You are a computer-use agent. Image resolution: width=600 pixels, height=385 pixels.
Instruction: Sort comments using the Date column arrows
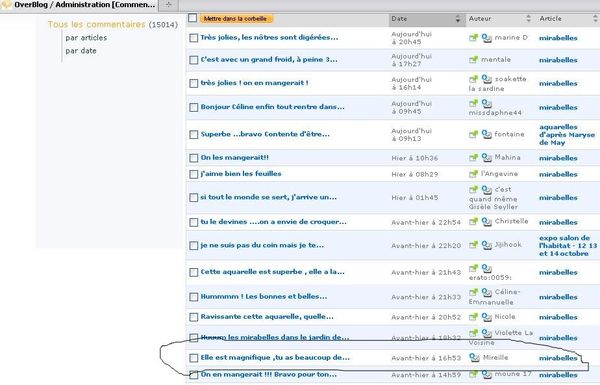[458, 18]
